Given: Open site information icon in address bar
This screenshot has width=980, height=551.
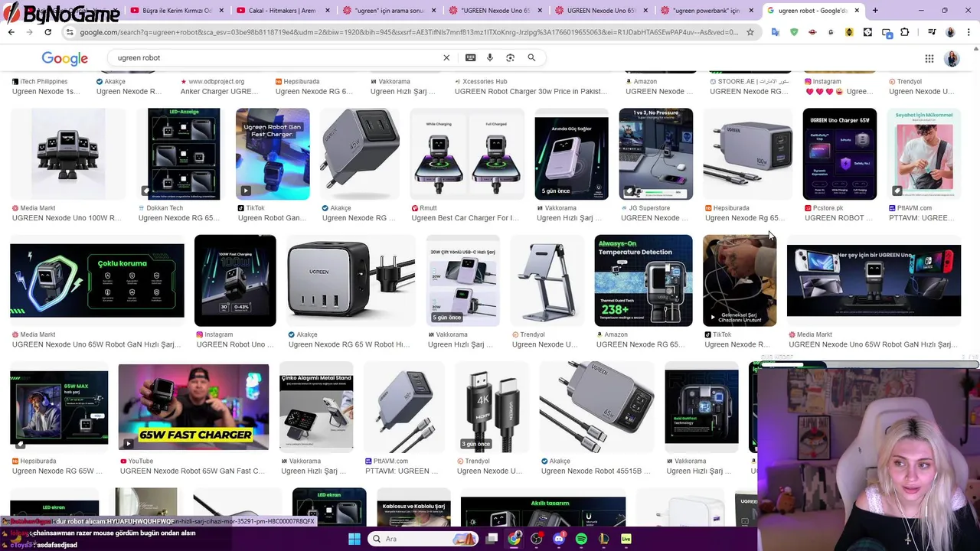Looking at the screenshot, I should pyautogui.click(x=70, y=32).
